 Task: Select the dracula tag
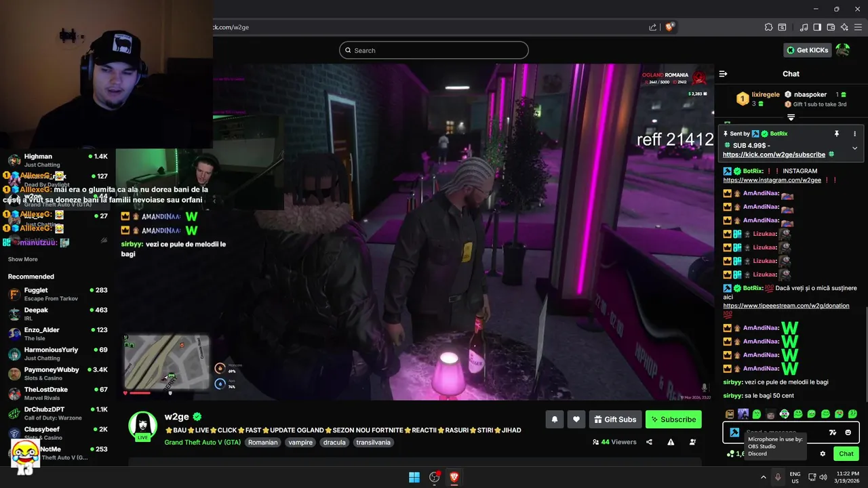[x=334, y=443]
